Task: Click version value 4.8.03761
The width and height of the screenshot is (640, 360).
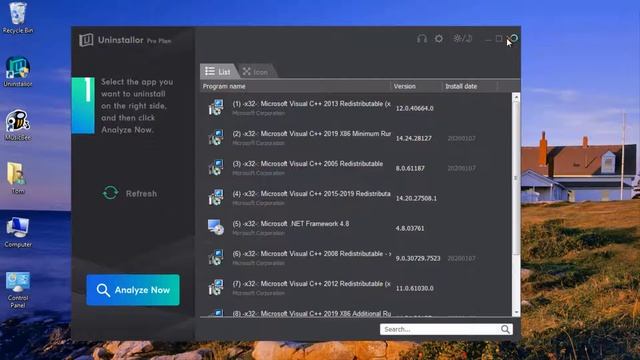Action: 410,228
